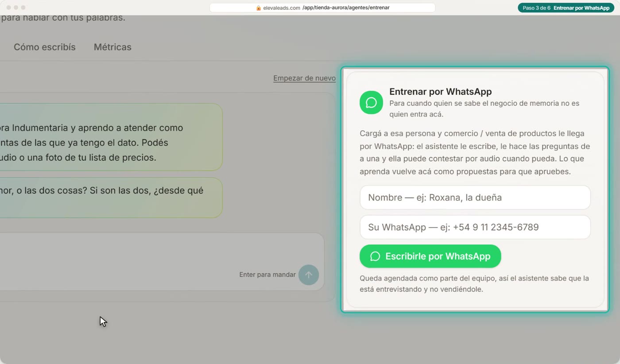The width and height of the screenshot is (620, 364).
Task: Click the Entrenar por WhatsApp panel heading
Action: tap(441, 92)
